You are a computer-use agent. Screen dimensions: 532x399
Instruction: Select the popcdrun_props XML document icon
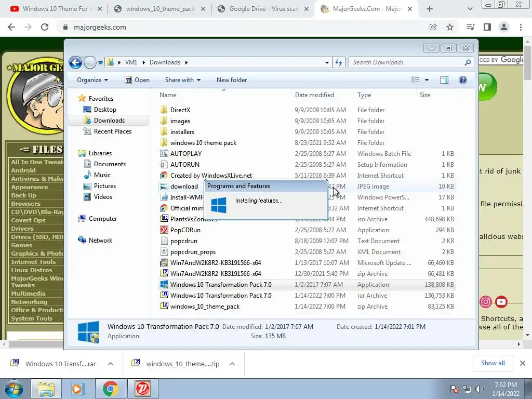164,252
